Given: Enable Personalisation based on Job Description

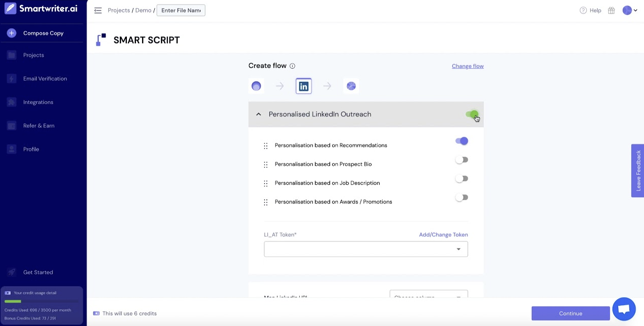Looking at the screenshot, I should point(462,179).
